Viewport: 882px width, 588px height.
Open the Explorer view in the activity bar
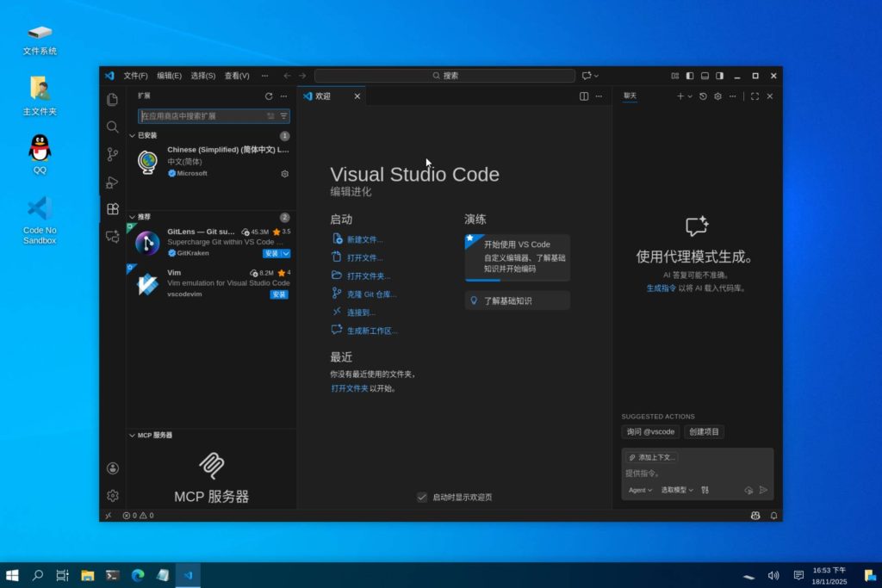113,100
